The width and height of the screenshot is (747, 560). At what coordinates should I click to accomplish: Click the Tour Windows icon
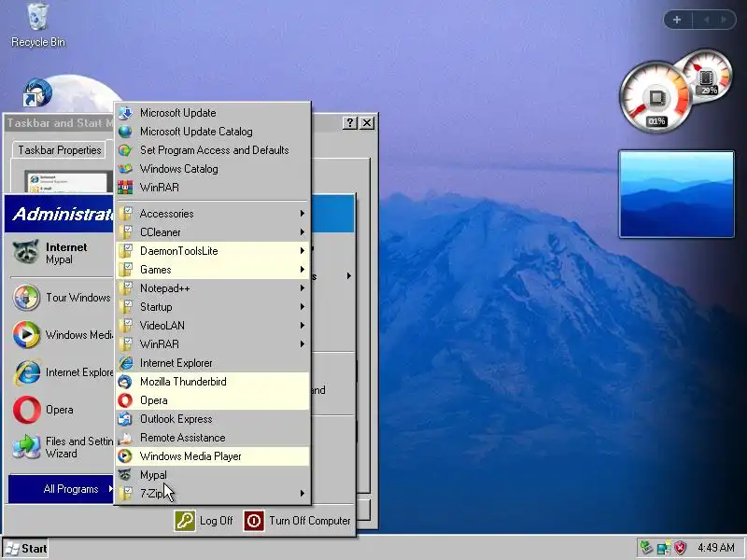[x=26, y=297]
